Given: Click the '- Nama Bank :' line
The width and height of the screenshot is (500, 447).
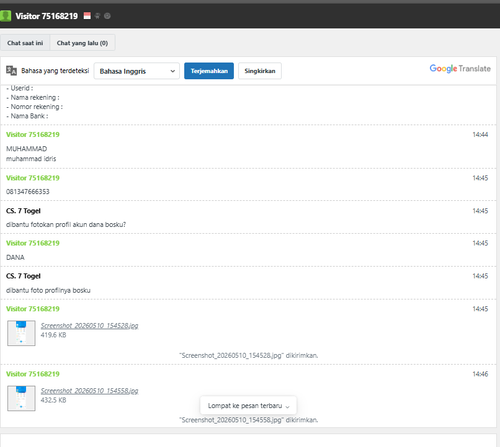Looking at the screenshot, I should (27, 116).
